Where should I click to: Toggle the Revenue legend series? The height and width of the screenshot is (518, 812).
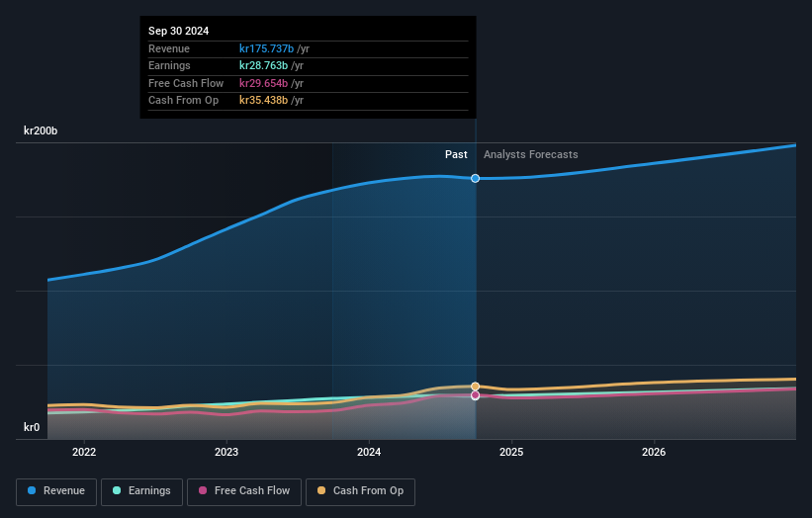56,491
